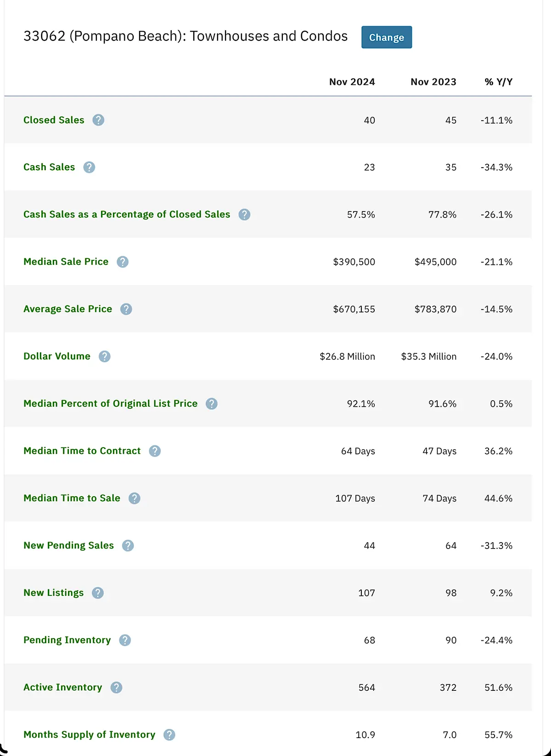551x756 pixels.
Task: Click the Closed Sales label link
Action: 54,120
